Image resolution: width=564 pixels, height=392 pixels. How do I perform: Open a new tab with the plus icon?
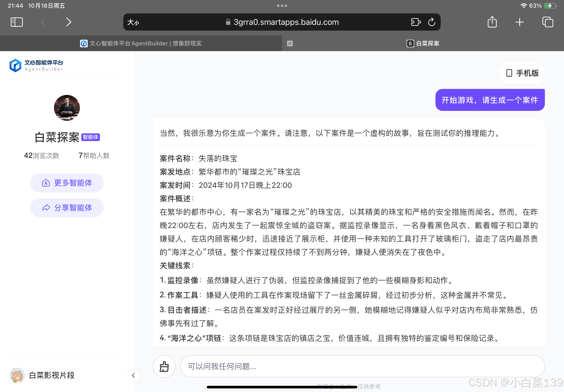[520, 22]
